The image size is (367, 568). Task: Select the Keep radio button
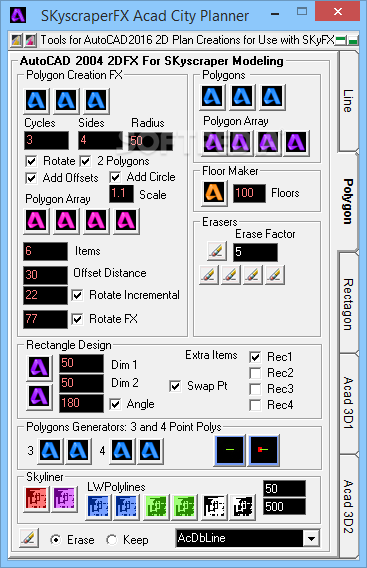point(112,540)
